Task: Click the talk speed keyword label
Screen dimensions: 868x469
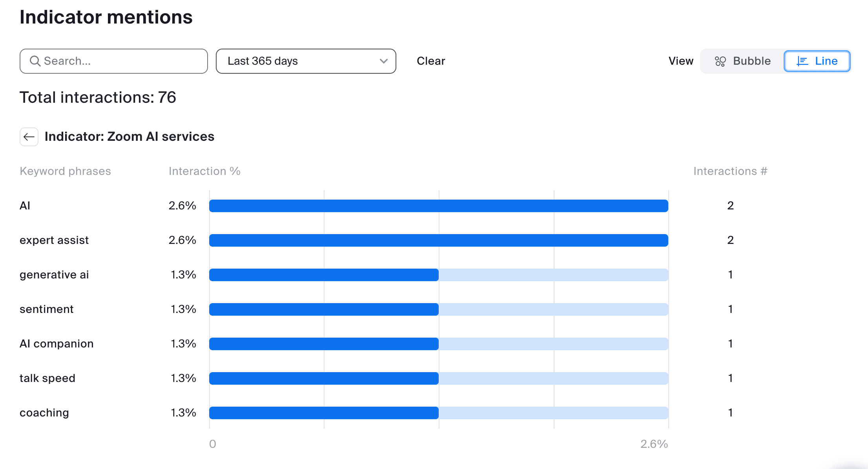Action: (x=47, y=378)
